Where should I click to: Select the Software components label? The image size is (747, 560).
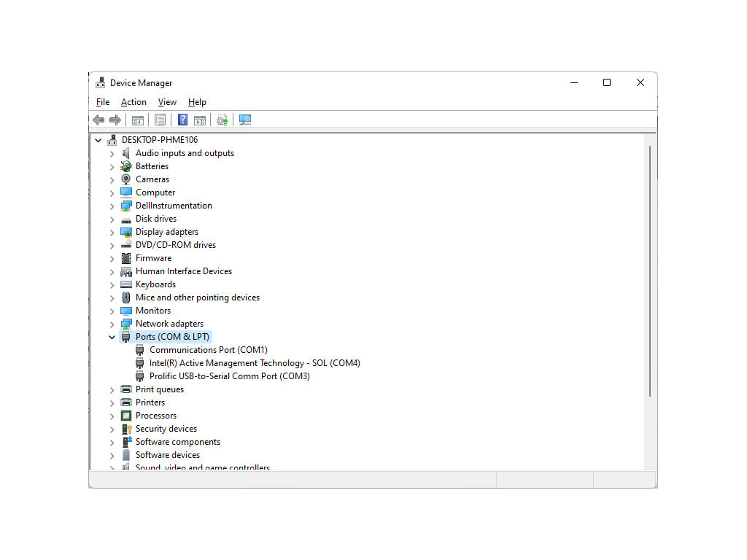click(178, 442)
